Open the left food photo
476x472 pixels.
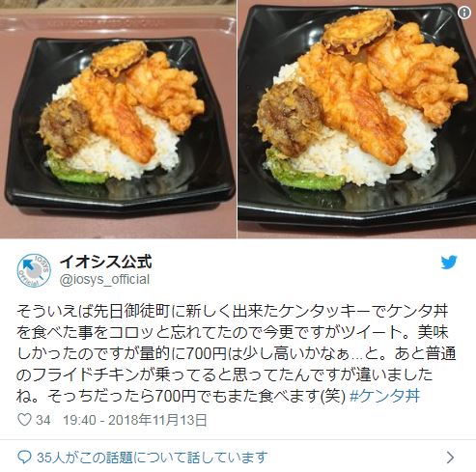(x=118, y=119)
